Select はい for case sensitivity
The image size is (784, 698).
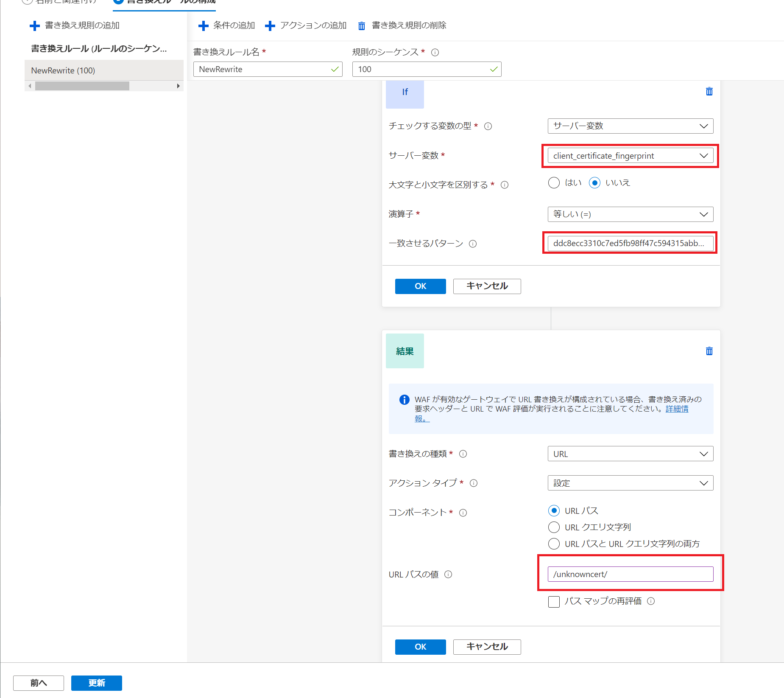point(554,183)
